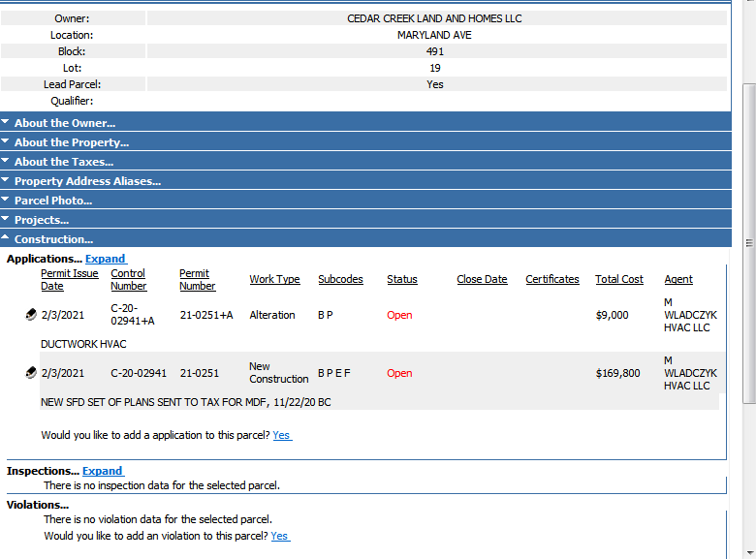Viewport: 756px width, 559px height.
Task: Expand the About the Property section
Action: (x=365, y=141)
